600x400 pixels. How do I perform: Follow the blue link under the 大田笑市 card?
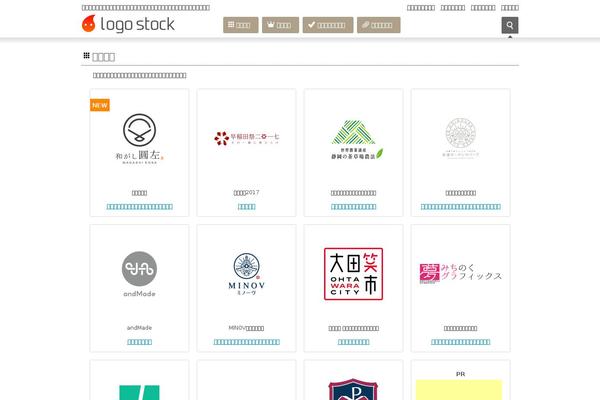353,342
